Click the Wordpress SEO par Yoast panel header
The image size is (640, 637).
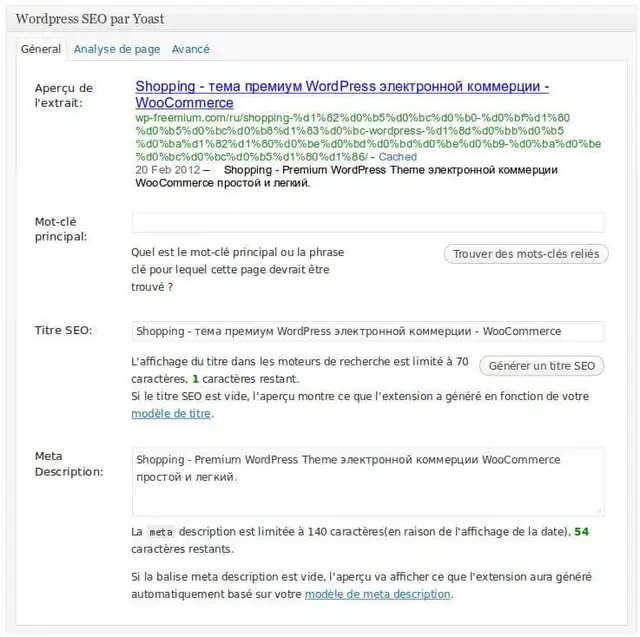[x=320, y=19]
